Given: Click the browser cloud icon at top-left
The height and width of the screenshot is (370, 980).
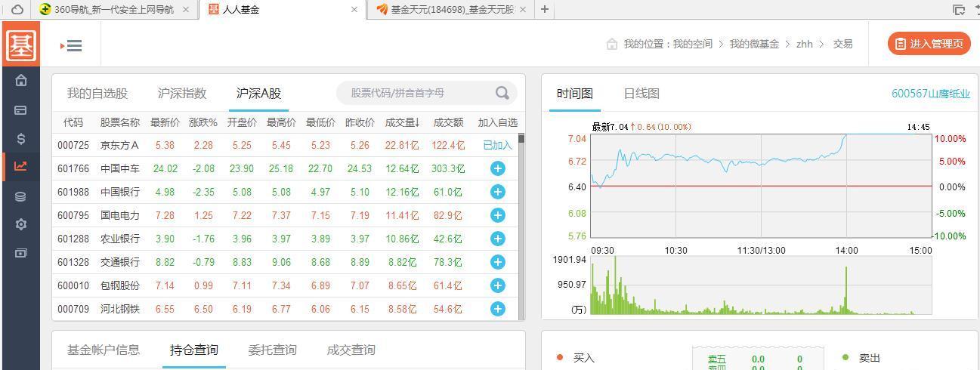Looking at the screenshot, I should (17, 9).
